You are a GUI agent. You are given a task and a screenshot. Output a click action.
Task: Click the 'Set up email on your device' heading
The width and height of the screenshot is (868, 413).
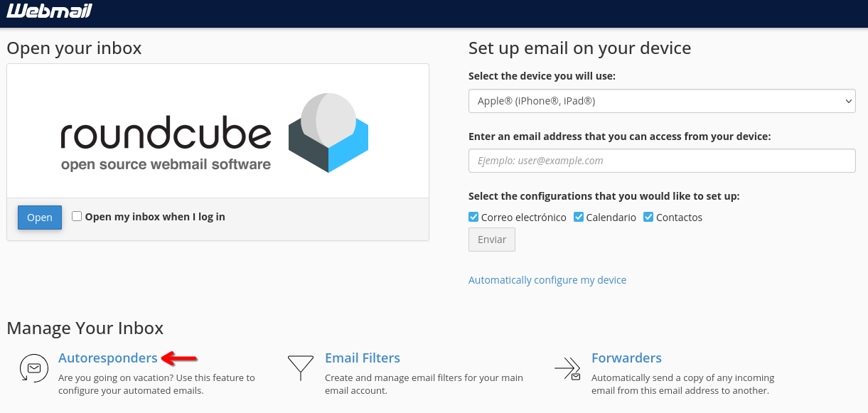point(580,48)
